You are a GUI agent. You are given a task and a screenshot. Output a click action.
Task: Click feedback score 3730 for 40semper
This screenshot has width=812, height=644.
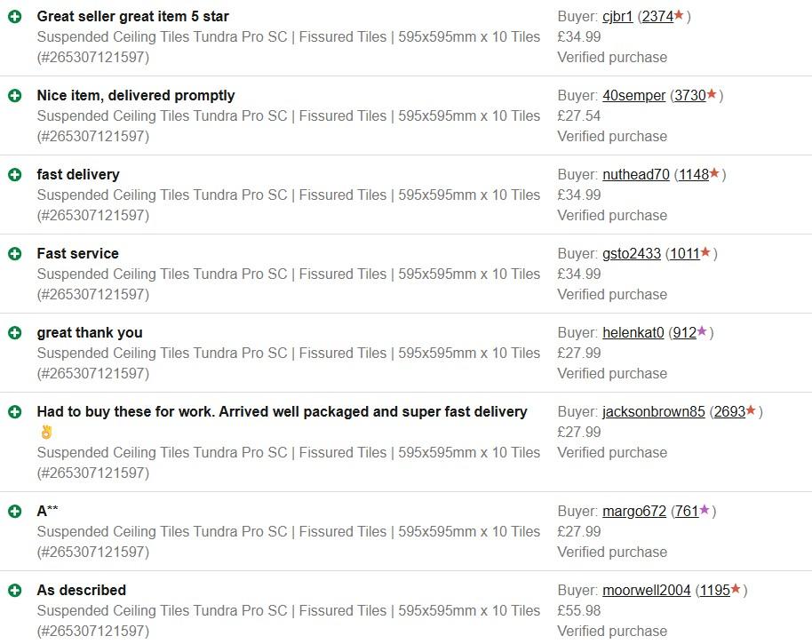tap(690, 95)
